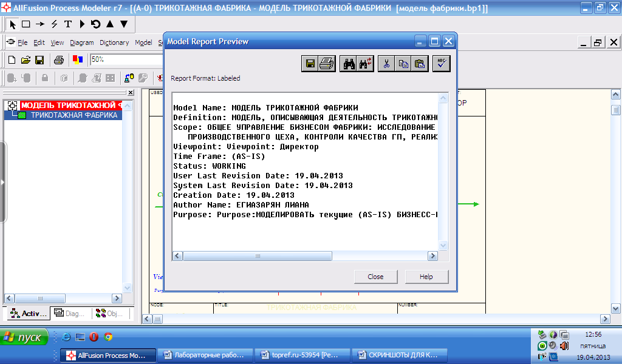
Task: Open the пуск Start menu
Action: pyautogui.click(x=24, y=337)
